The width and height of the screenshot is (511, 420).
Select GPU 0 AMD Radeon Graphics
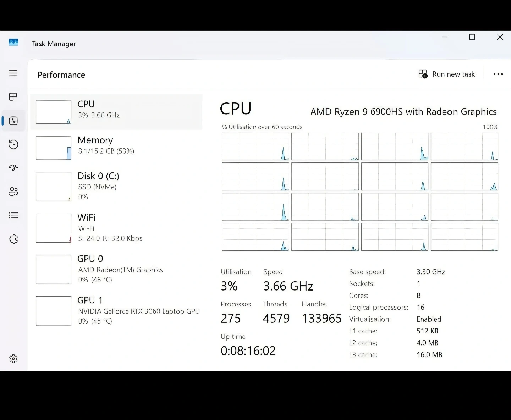[116, 269]
